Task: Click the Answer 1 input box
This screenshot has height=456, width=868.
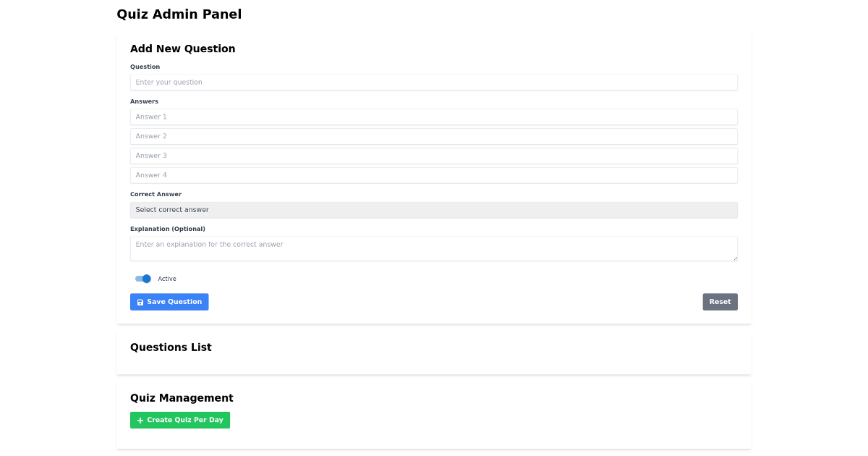Action: (434, 117)
